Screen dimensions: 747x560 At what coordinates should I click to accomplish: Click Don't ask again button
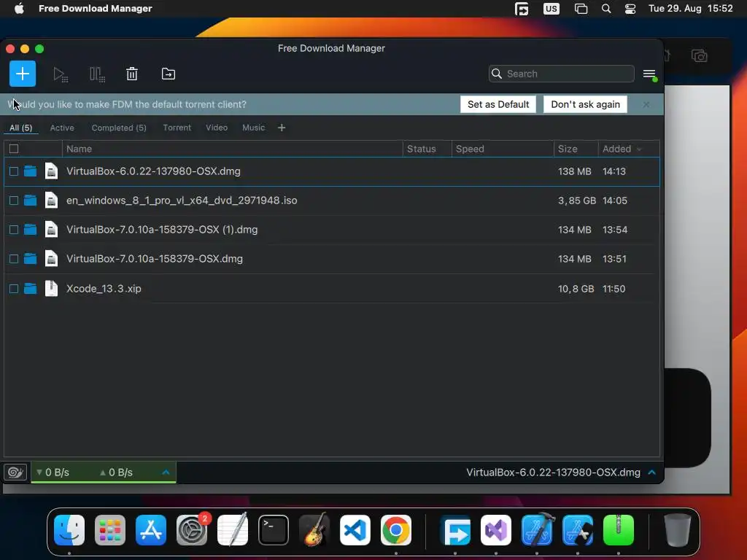point(586,104)
